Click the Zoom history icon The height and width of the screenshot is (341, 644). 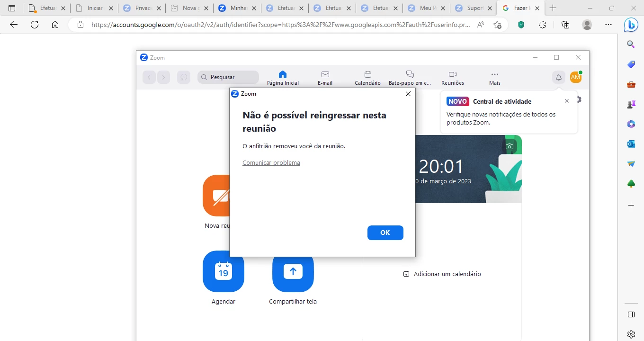(184, 77)
